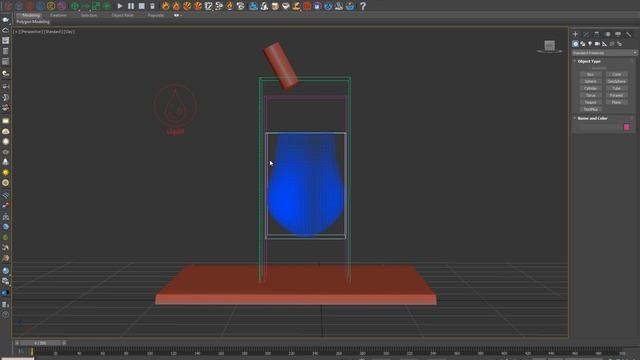
Task: Open the Standard Primitives dropdown
Action: pyautogui.click(x=604, y=53)
